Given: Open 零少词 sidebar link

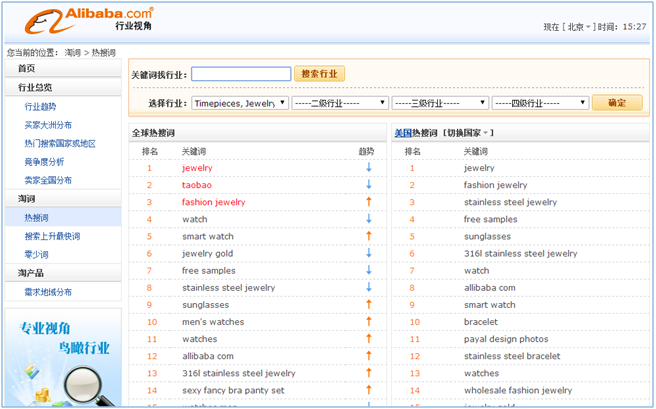Looking at the screenshot, I should pos(36,255).
